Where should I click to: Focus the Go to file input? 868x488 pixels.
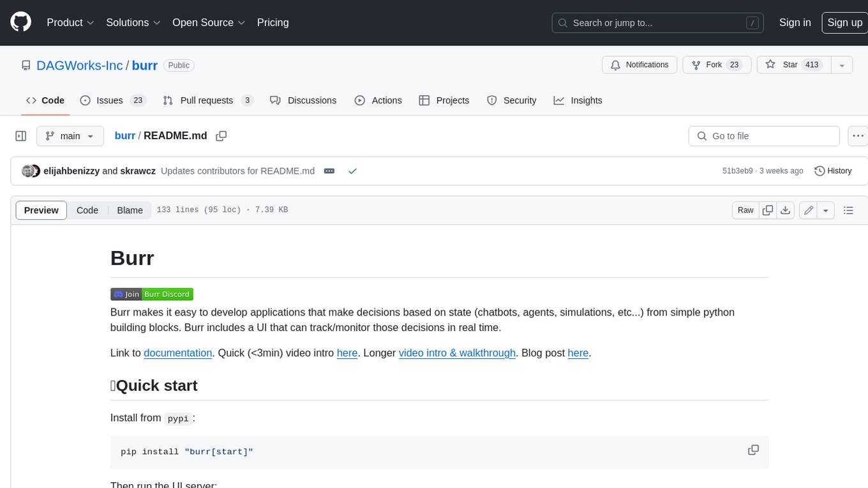pos(764,136)
